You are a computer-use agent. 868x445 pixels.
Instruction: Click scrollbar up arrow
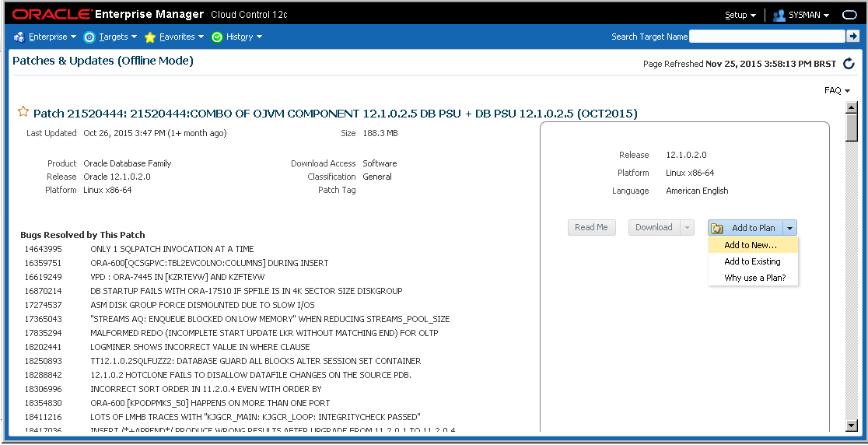852,107
